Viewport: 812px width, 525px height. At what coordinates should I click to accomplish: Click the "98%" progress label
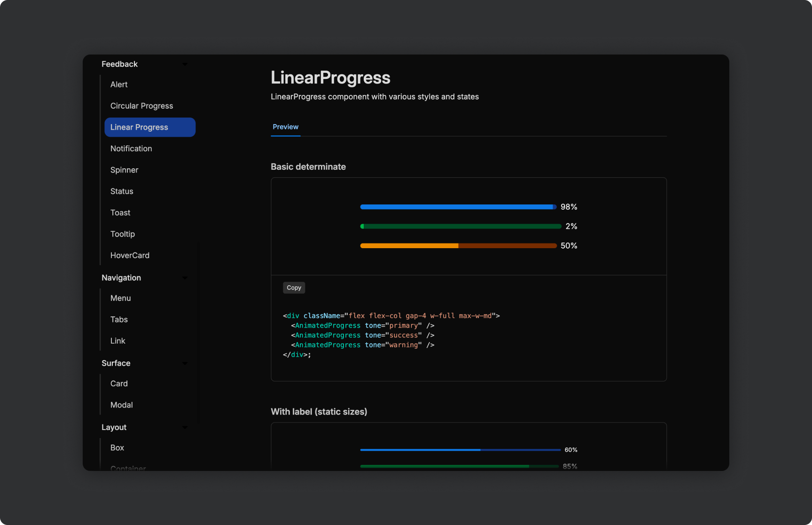tap(569, 207)
